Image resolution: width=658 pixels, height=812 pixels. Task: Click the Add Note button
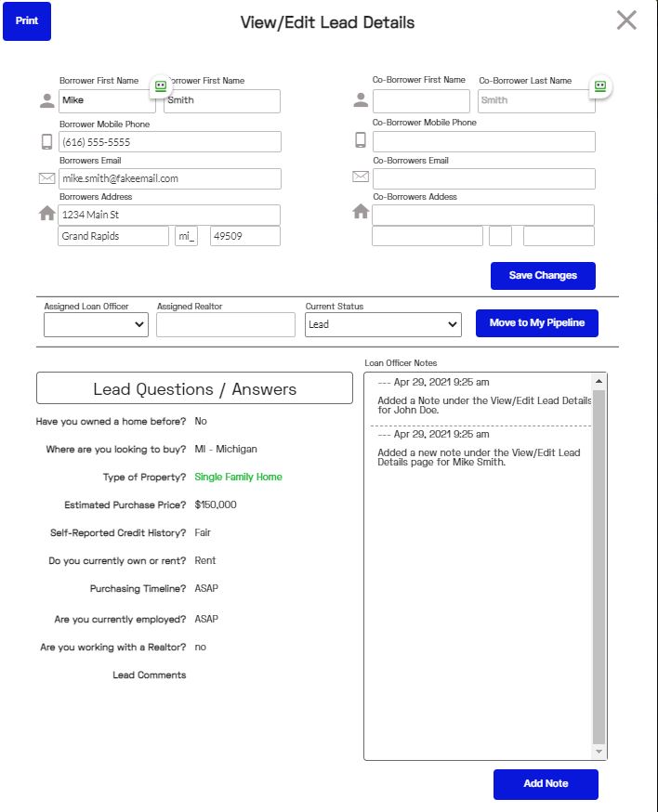(x=546, y=784)
